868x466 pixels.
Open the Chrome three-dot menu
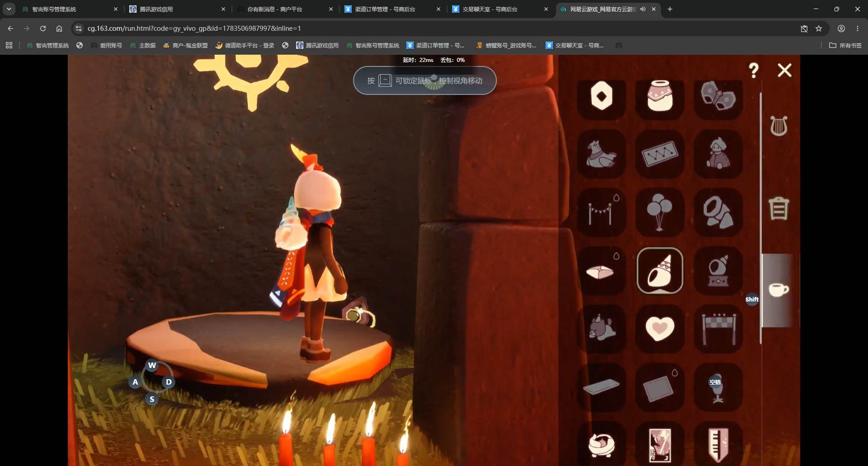pos(858,28)
